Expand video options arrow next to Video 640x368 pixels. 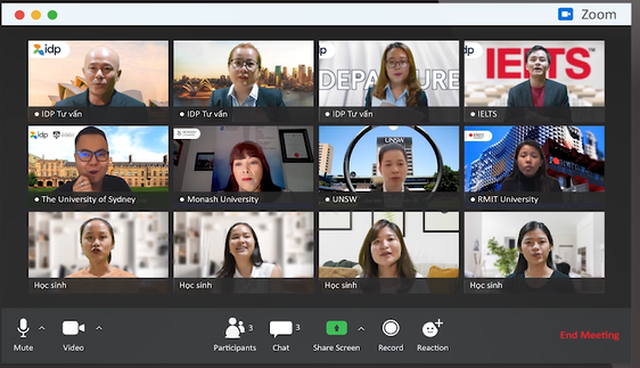click(x=99, y=328)
